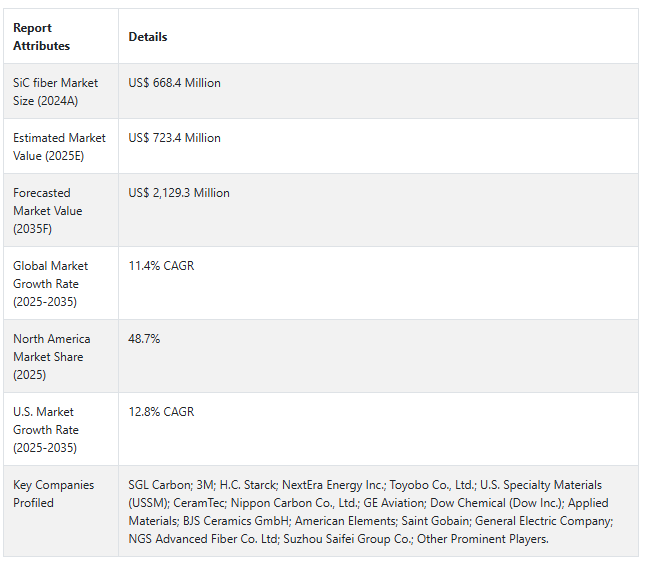Click the "Report Attributes" column header
Image resolution: width=648 pixels, height=564 pixels.
pyautogui.click(x=42, y=37)
